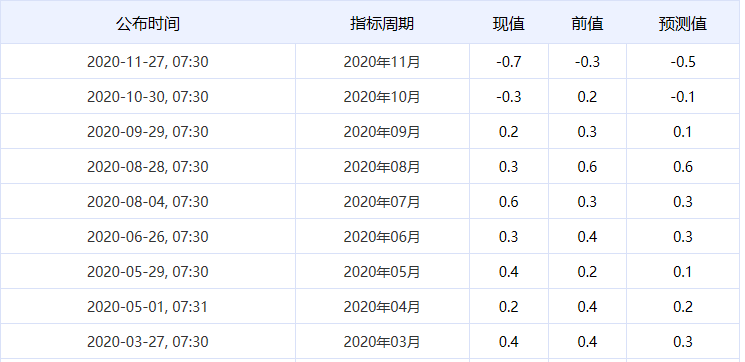745x362 pixels.
Task: Click the 公布时间 column header
Action: click(148, 23)
